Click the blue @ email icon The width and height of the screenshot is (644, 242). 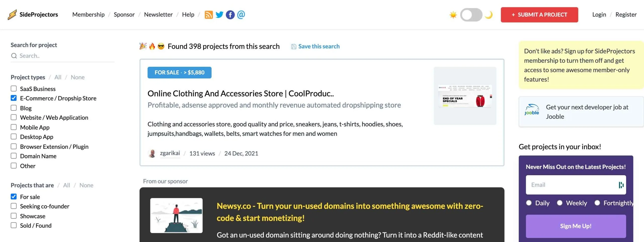[x=241, y=15]
